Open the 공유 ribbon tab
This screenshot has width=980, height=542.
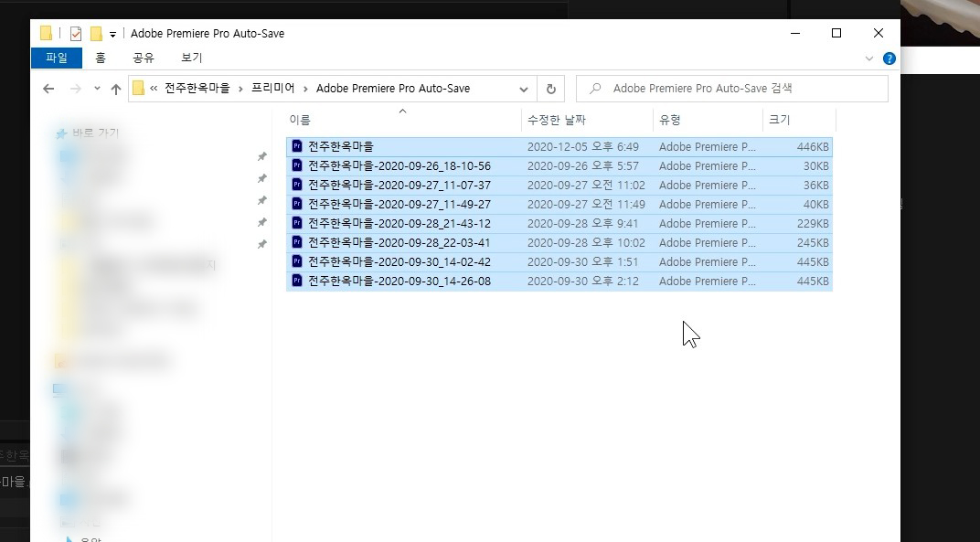(x=144, y=58)
